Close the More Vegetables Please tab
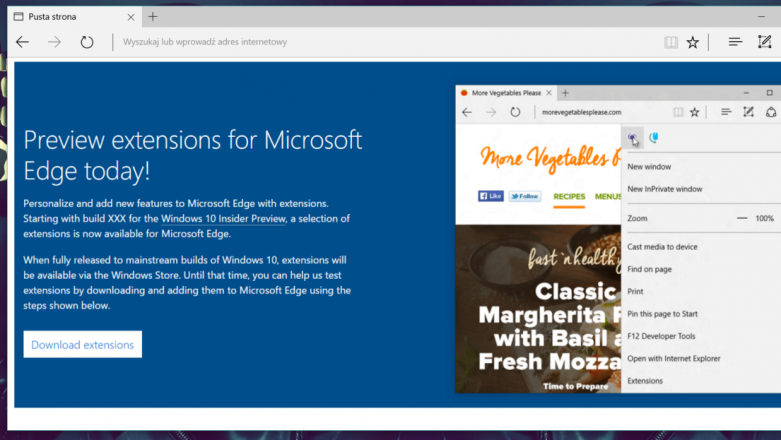 [x=549, y=93]
